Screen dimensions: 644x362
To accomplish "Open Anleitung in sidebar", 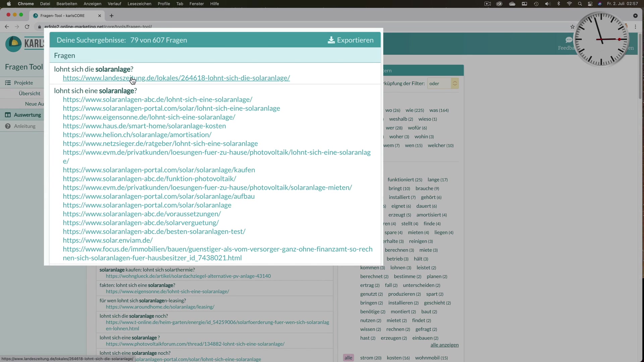I will click(x=25, y=126).
